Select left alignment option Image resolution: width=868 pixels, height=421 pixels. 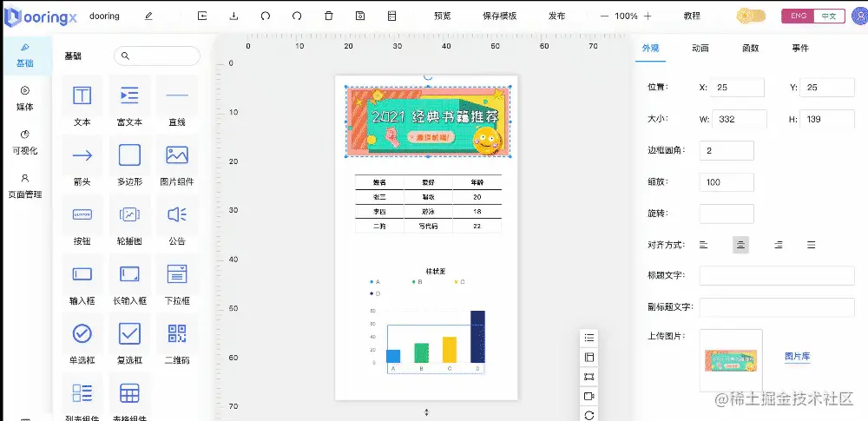tap(704, 245)
